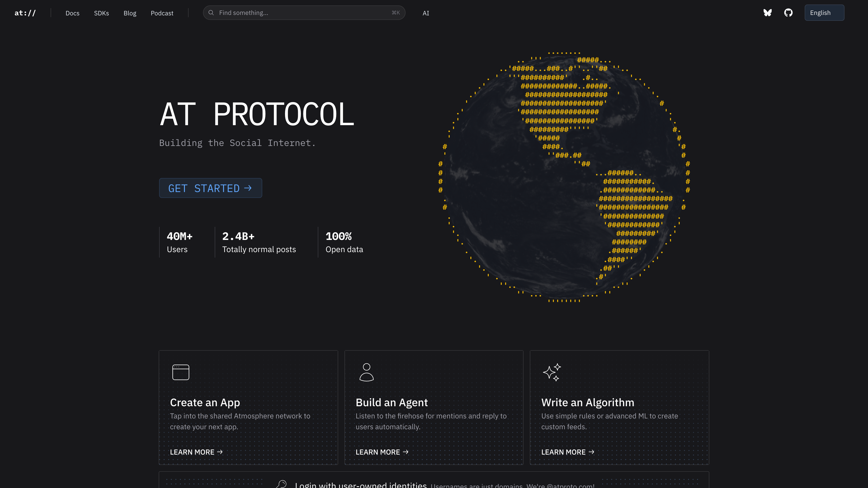The height and width of the screenshot is (488, 868).
Task: Go to the at:// home logo
Action: coord(25,13)
